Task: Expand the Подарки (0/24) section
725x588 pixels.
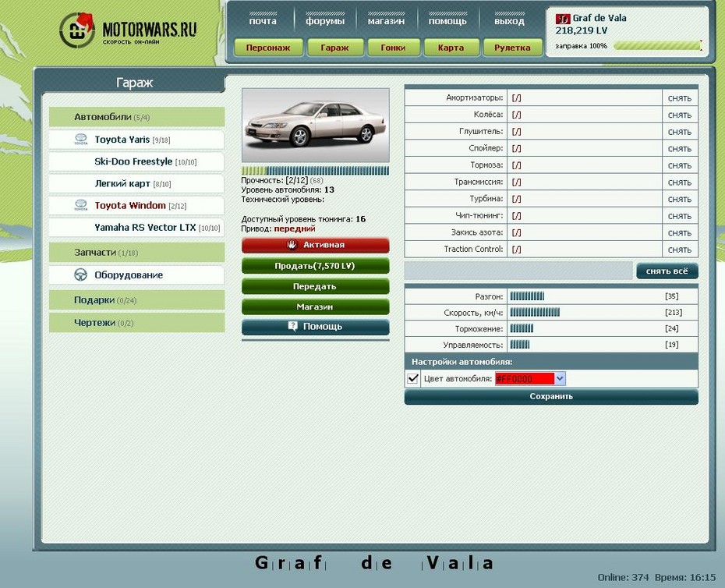Action: pos(137,299)
